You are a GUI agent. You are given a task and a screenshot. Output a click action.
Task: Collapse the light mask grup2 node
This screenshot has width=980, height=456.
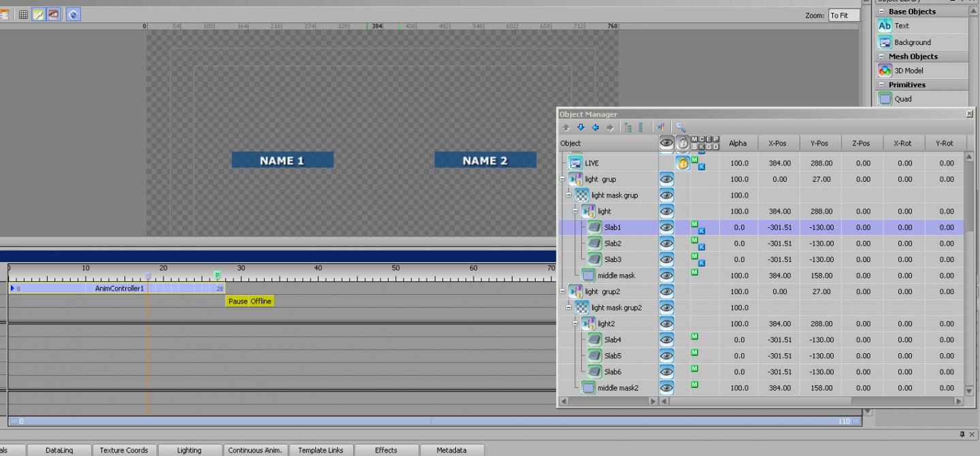coord(569,308)
